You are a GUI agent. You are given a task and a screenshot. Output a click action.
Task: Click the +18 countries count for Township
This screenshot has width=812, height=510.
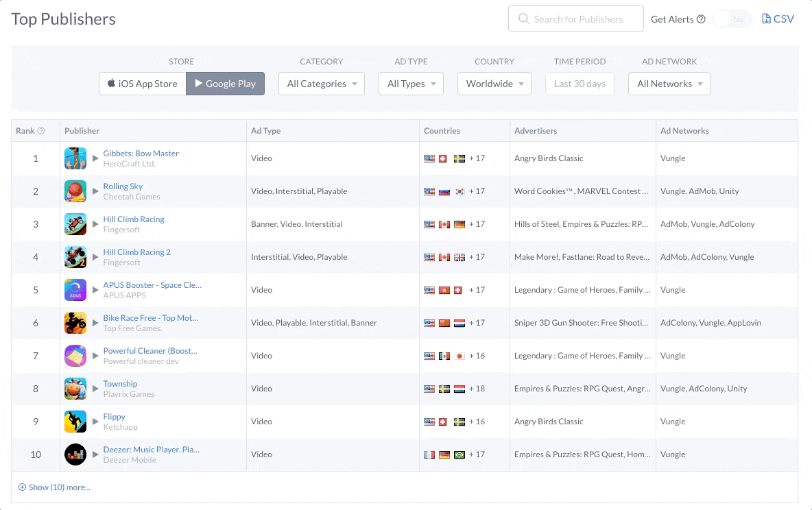click(477, 388)
